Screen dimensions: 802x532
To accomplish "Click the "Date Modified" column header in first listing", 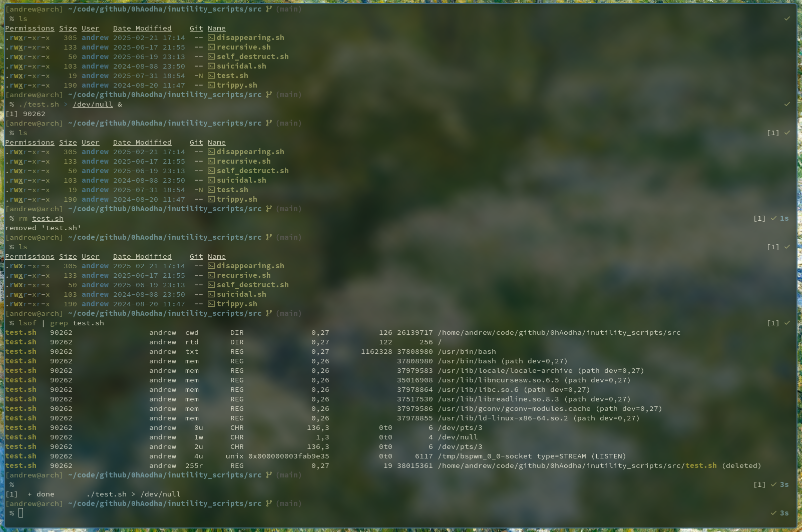I will point(142,29).
